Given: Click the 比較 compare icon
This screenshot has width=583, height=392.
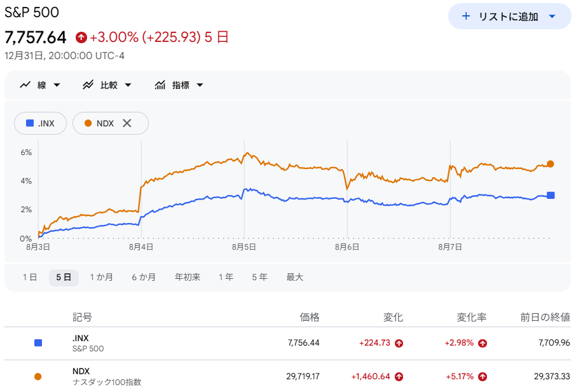Looking at the screenshot, I should [88, 84].
